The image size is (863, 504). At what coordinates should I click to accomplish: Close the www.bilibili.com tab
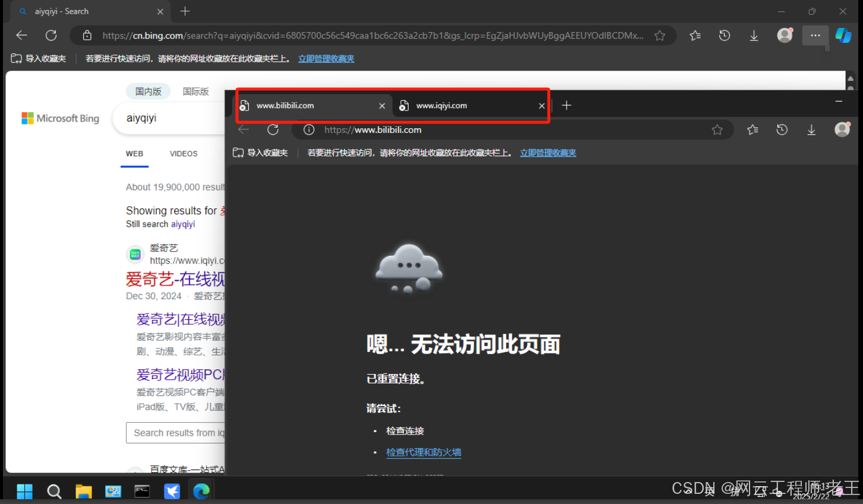pos(382,106)
